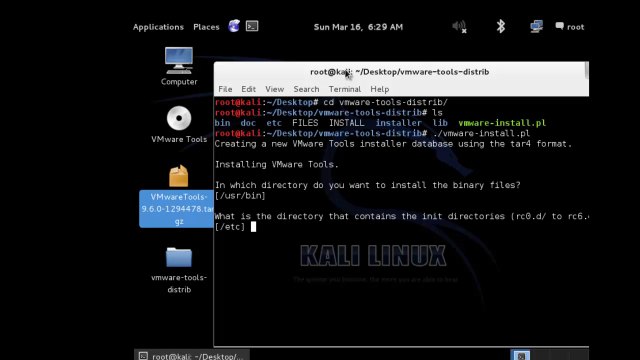
Task: Click the 'cd vmware-tools-distrib/' command text
Action: 385,102
